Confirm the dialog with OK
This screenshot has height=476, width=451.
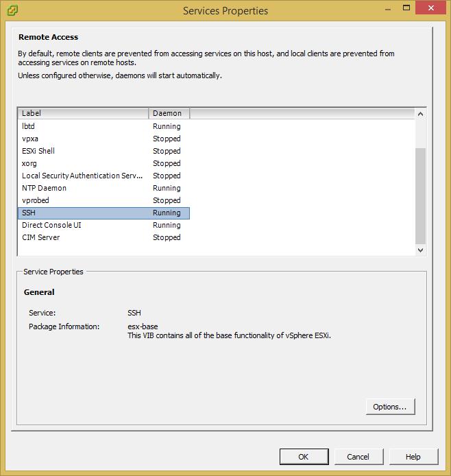304,457
